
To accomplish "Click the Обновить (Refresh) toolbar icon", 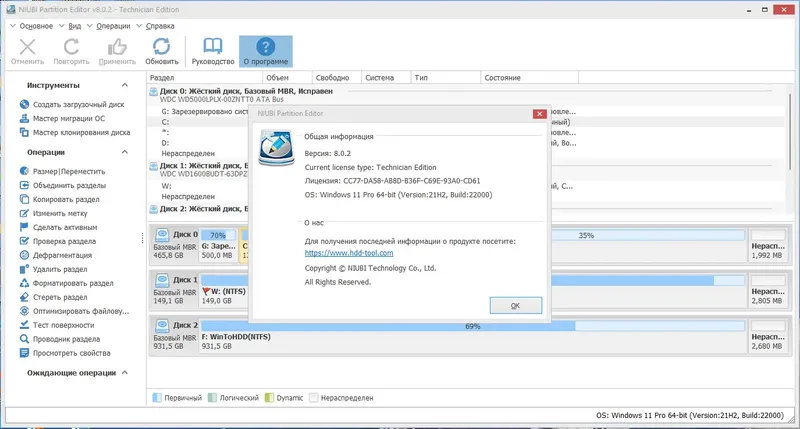I will [x=161, y=46].
